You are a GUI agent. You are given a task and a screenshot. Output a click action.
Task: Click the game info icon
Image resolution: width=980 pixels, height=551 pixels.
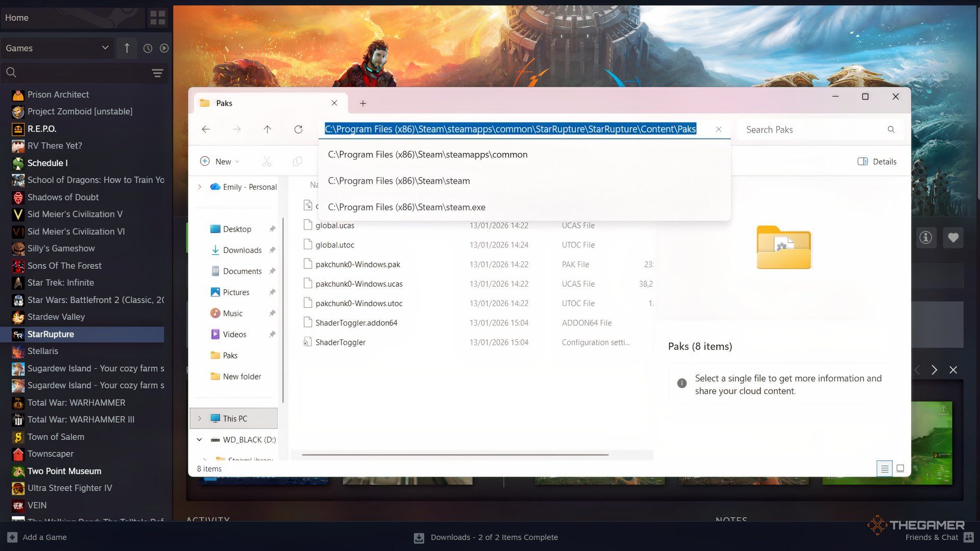tap(925, 238)
